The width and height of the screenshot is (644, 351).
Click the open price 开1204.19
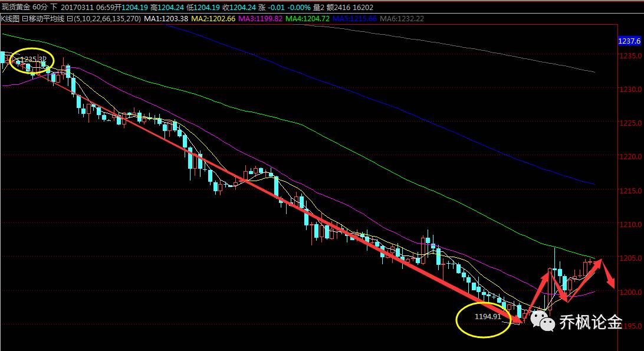[x=132, y=7]
